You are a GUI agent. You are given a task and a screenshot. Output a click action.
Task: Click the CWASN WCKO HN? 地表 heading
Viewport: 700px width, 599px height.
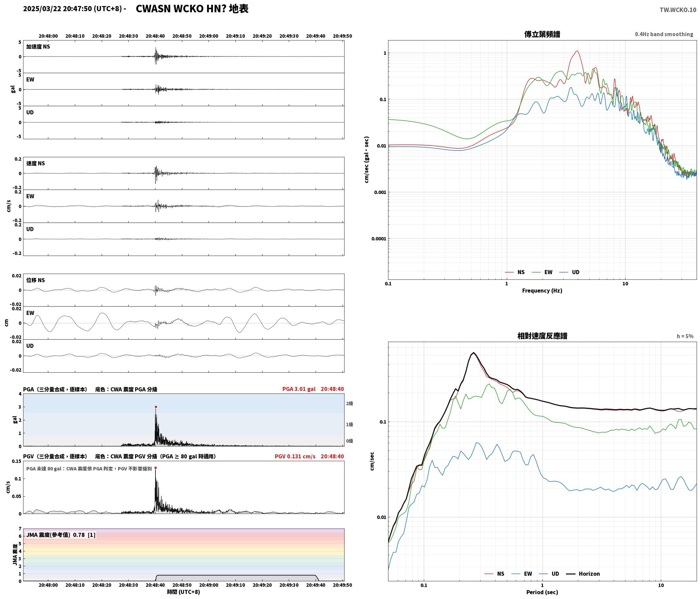click(x=192, y=9)
